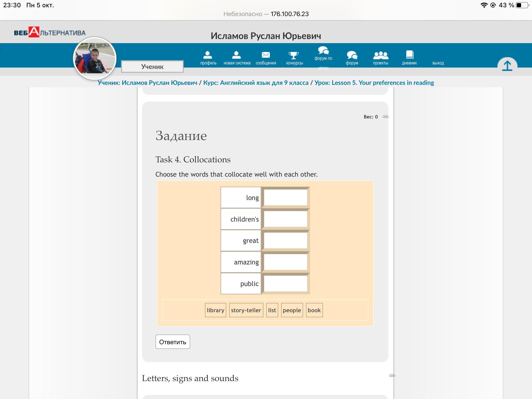Select the 'people' word chip
Screen dimensions: 532x399
pyautogui.click(x=292, y=310)
